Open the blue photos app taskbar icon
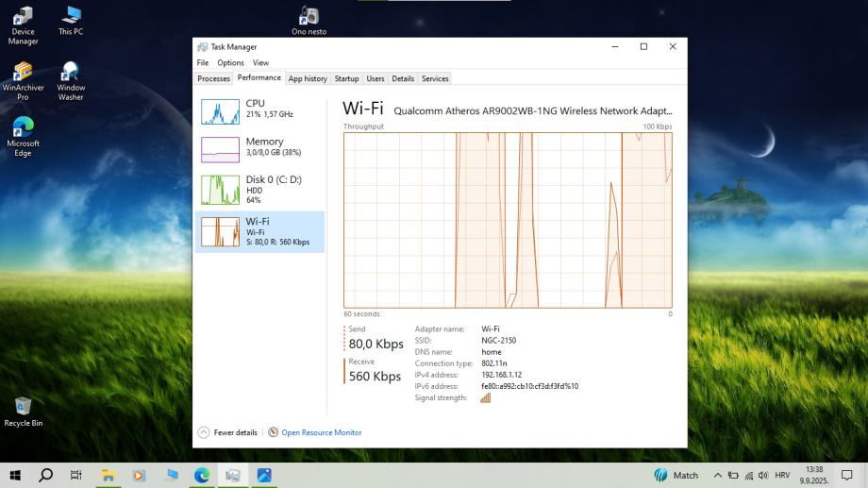This screenshot has height=488, width=868. coord(264,476)
